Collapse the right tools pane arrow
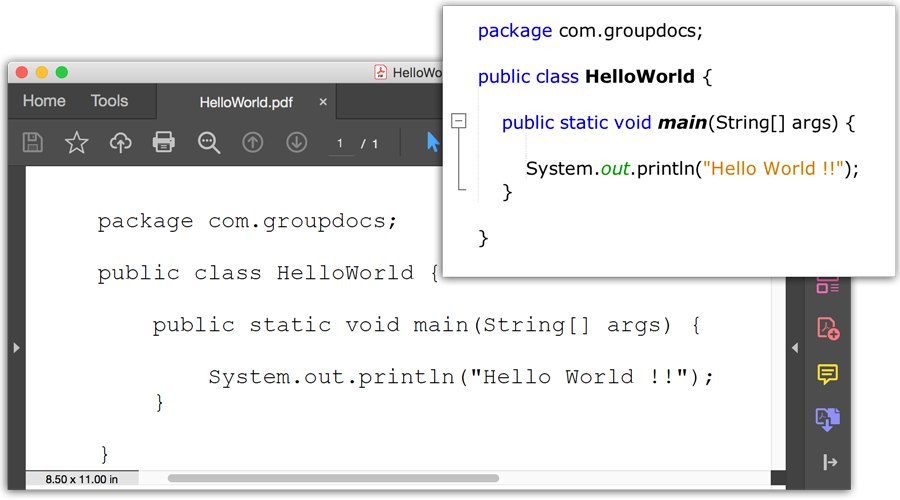This screenshot has width=900, height=500. pyautogui.click(x=795, y=348)
